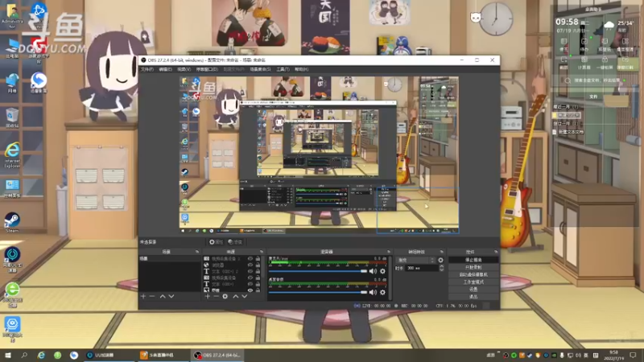The width and height of the screenshot is (644, 362).
Task: Click the 麦克风/Aux volume slider
Action: 318,271
